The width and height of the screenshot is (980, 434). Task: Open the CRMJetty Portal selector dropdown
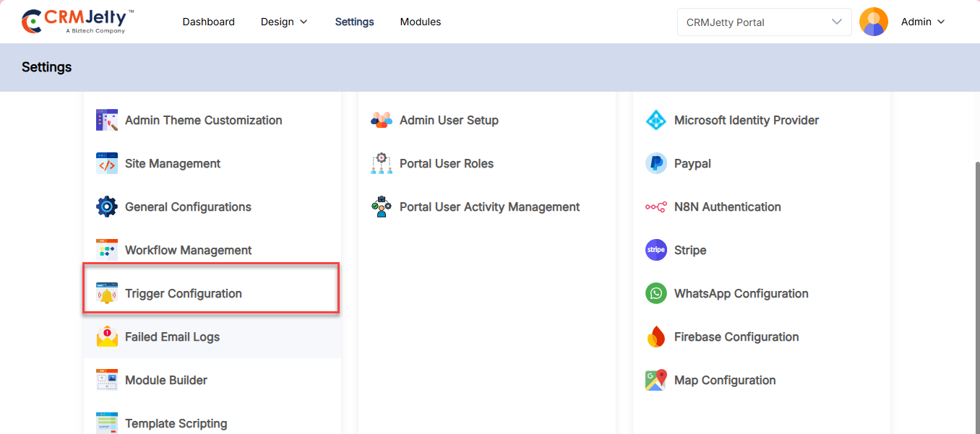[x=763, y=22]
